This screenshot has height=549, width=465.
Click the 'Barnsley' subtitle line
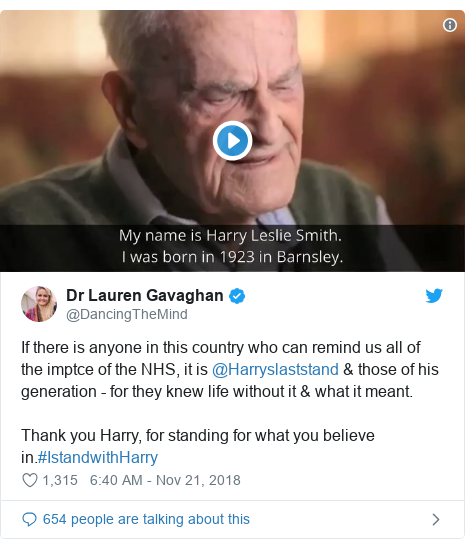232,257
